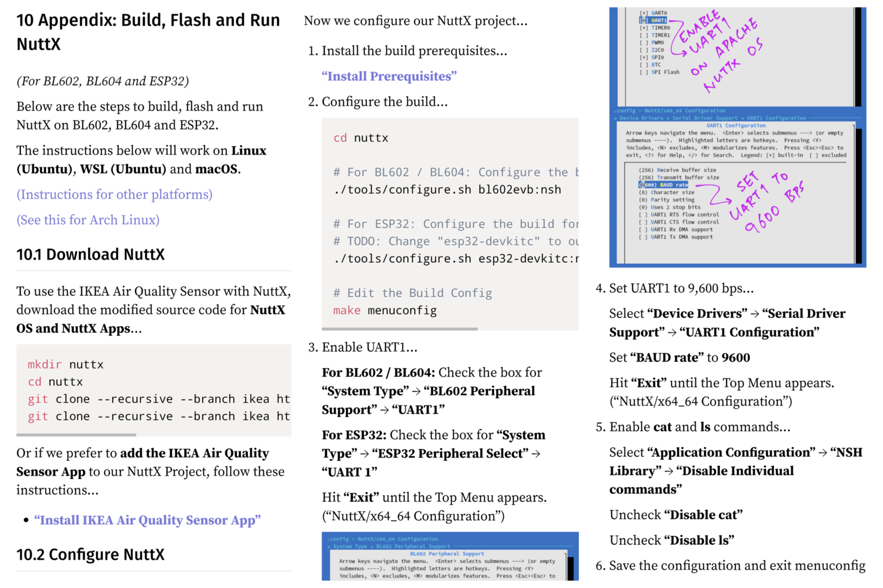Open "Install IKEA Air Quality Sensor App" link

coord(147,520)
